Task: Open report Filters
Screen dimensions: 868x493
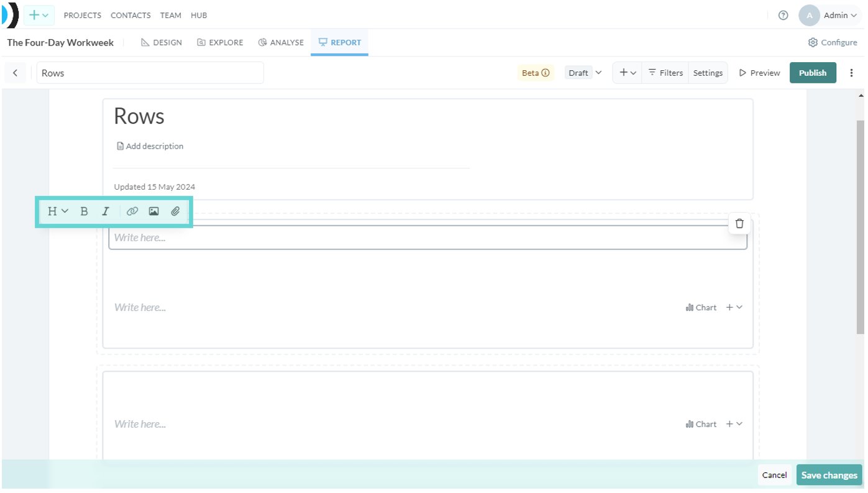Action: coord(665,73)
